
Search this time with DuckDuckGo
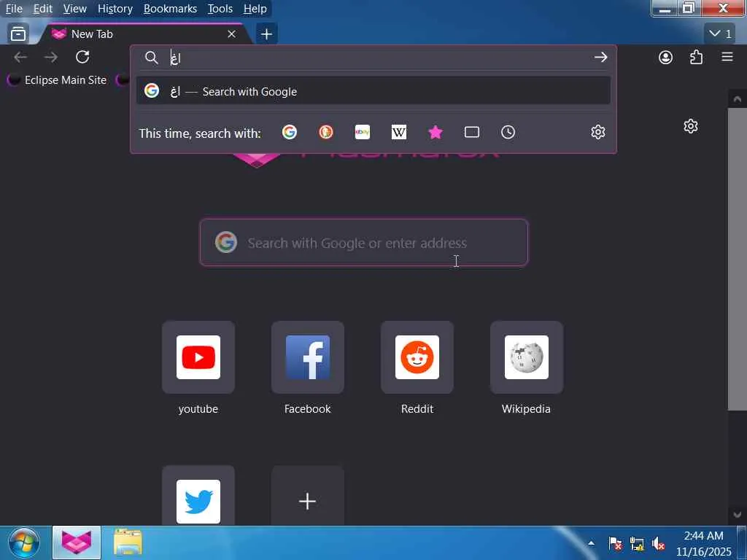pyautogui.click(x=326, y=132)
